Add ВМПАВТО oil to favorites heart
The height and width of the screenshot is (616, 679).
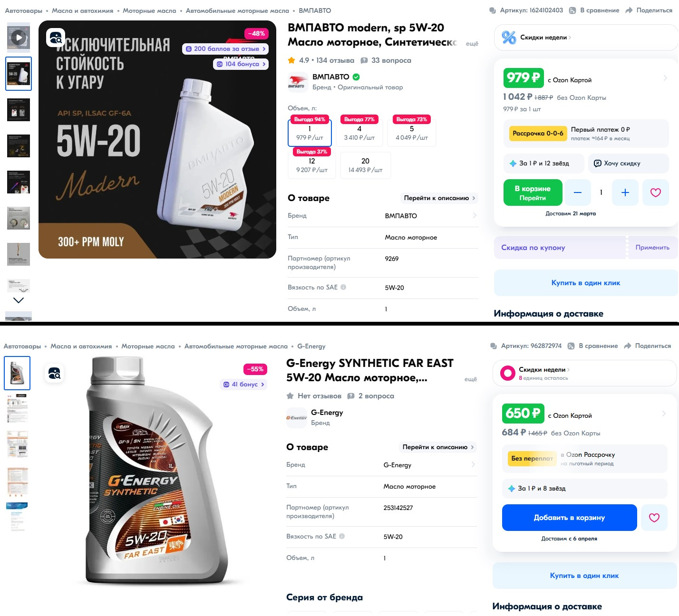[655, 192]
